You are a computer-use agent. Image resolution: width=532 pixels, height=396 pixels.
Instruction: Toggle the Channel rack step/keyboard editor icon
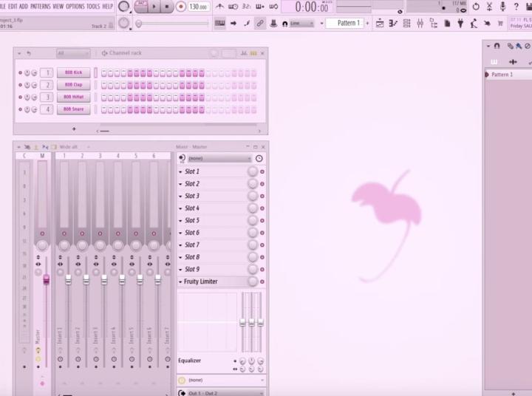[253, 53]
